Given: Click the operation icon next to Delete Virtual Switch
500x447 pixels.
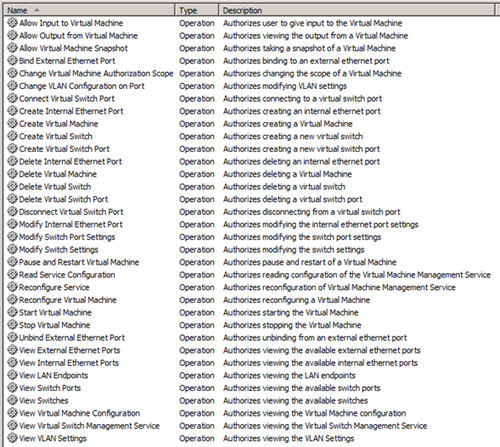Looking at the screenshot, I should click(12, 187).
